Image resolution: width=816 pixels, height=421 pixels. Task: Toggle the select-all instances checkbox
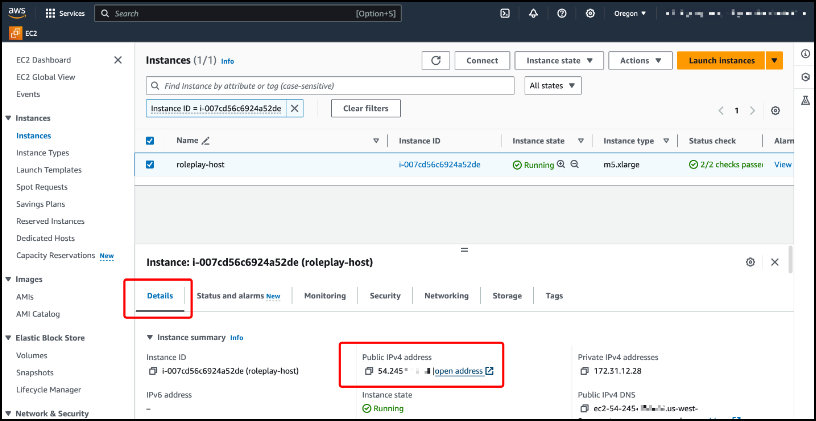(x=150, y=141)
